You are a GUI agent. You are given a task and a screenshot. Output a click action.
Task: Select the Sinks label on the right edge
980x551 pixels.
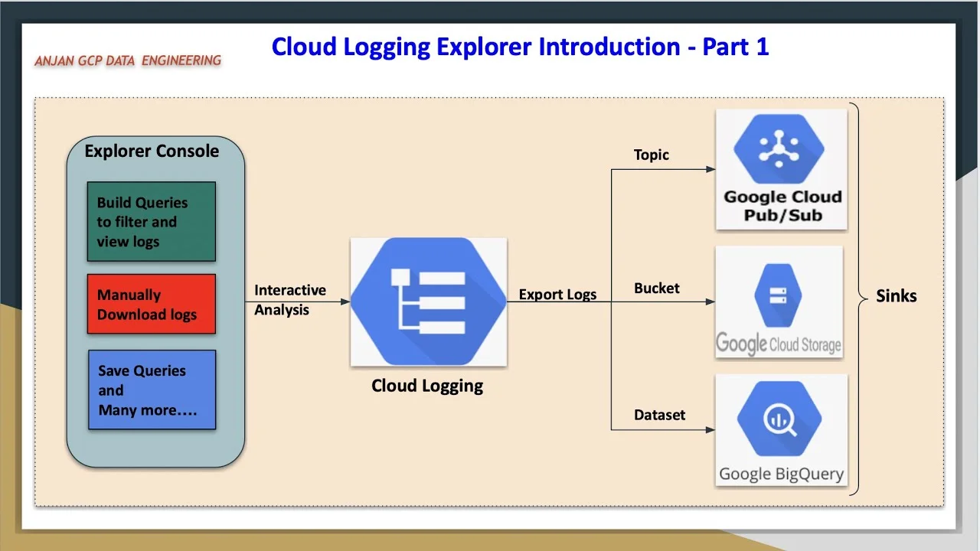coord(895,296)
